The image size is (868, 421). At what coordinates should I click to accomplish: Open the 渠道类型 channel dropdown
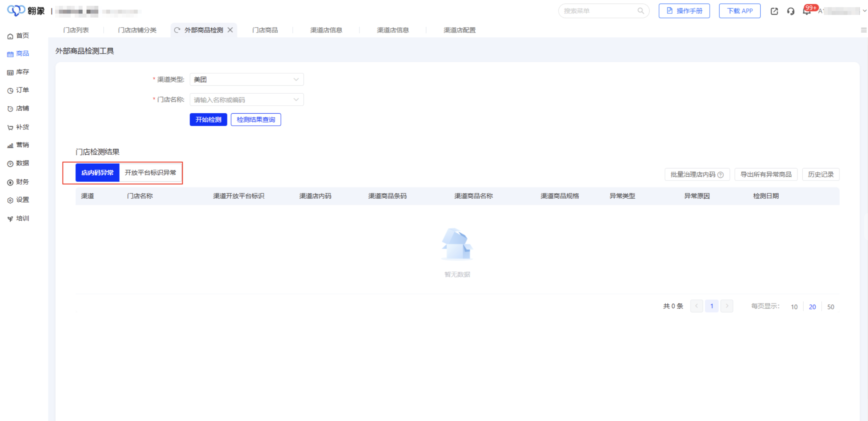tap(246, 79)
